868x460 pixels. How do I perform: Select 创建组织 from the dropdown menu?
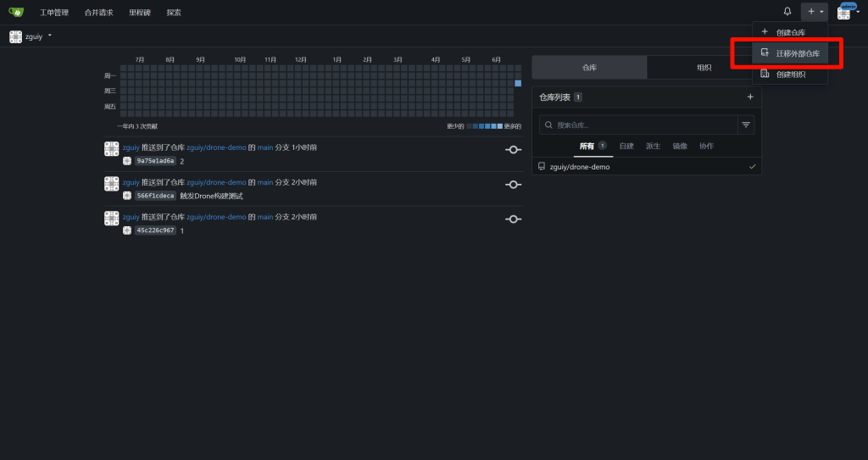click(x=790, y=75)
